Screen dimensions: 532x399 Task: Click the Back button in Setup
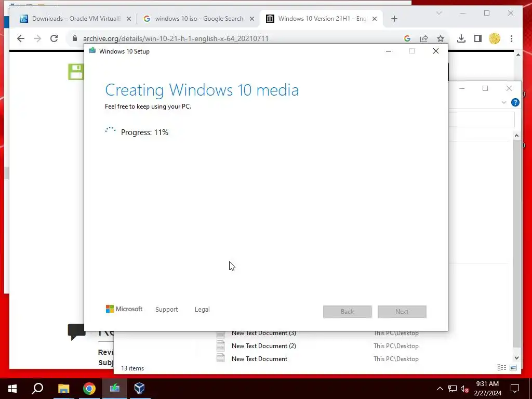pos(348,312)
